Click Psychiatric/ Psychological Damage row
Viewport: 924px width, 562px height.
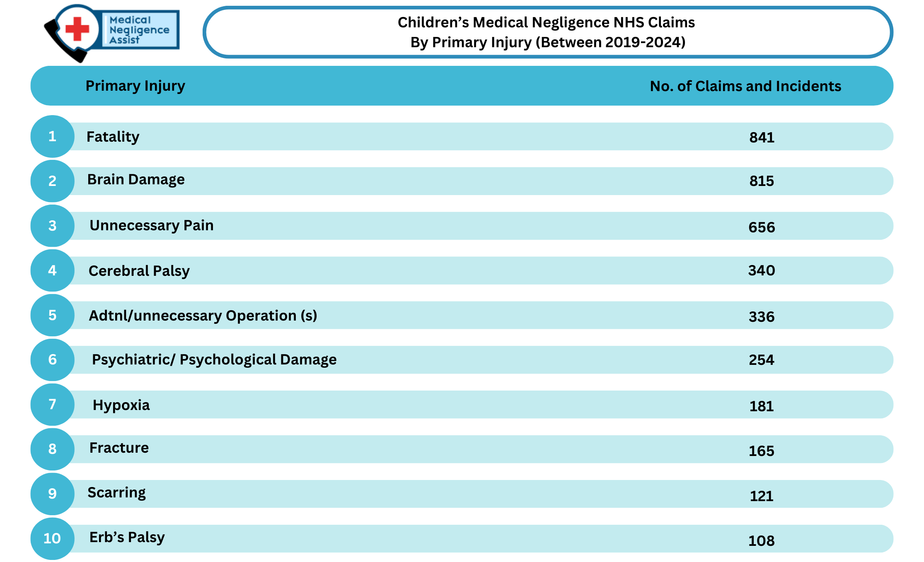pyautogui.click(x=462, y=360)
